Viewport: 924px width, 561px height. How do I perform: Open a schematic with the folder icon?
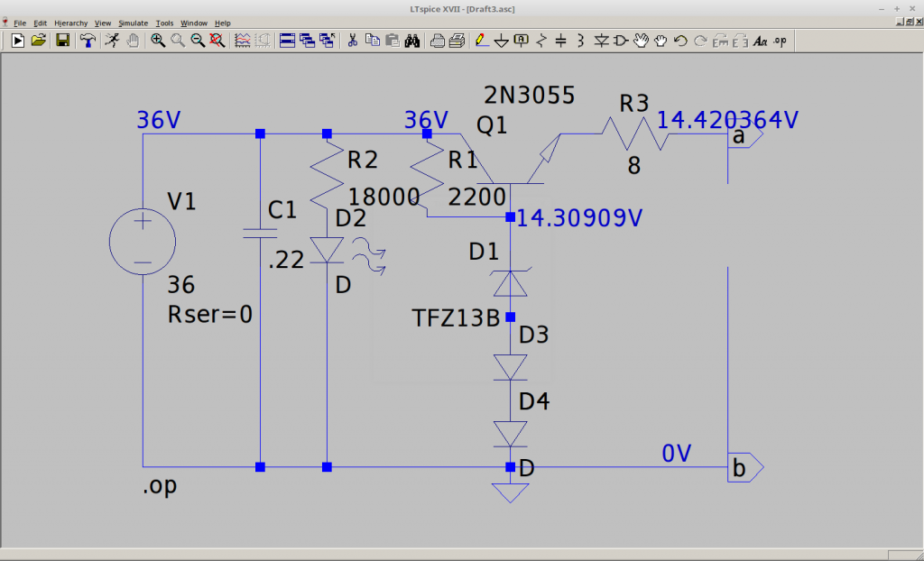pos(39,40)
